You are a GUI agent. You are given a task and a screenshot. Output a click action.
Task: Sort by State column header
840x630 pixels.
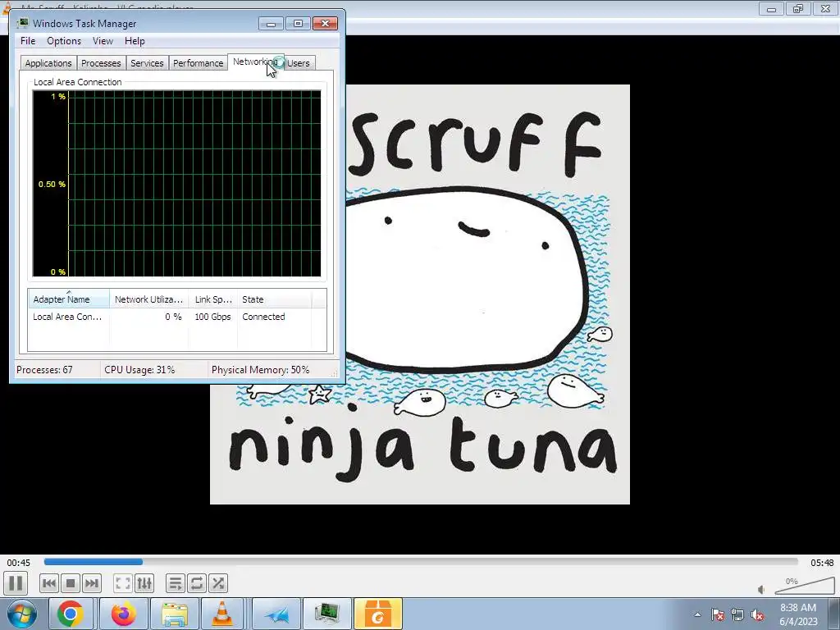tap(274, 299)
